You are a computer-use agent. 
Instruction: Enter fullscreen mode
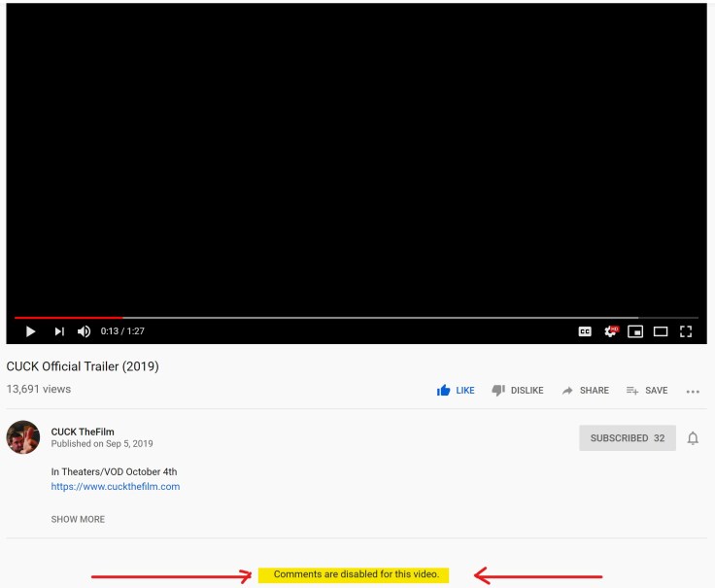pos(686,331)
